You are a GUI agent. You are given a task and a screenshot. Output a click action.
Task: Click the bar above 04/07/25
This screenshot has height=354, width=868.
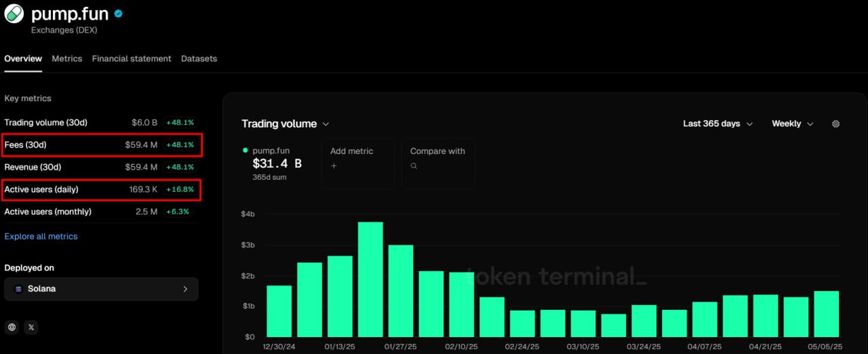click(x=705, y=319)
